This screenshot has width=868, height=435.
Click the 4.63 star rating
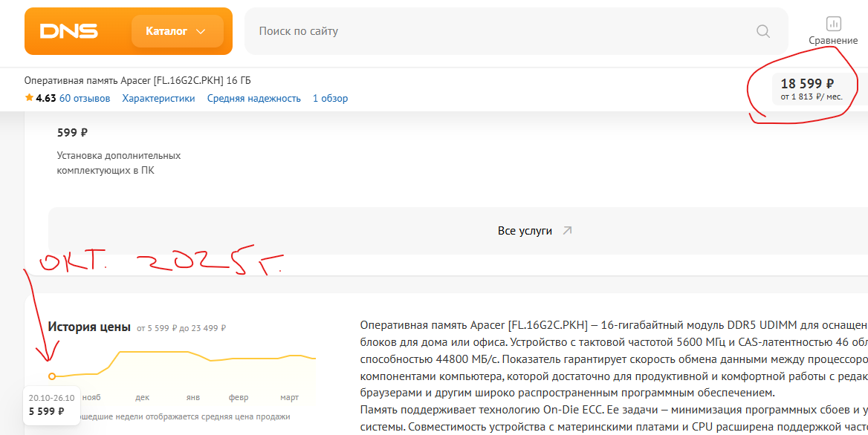(x=40, y=99)
